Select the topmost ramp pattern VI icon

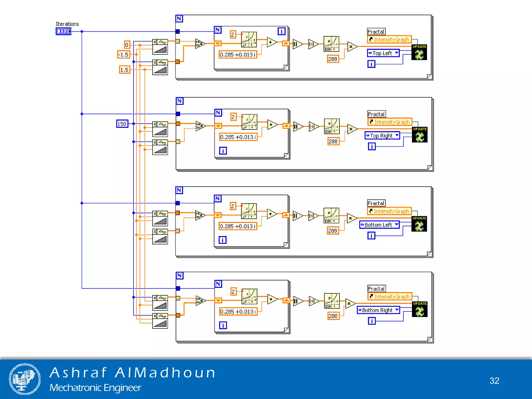pyautogui.click(x=160, y=46)
